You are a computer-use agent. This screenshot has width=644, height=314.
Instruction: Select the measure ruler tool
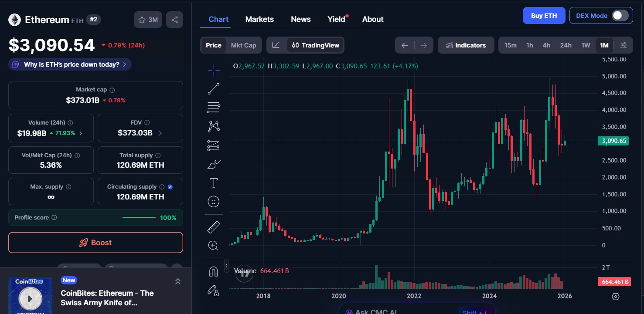tap(213, 226)
